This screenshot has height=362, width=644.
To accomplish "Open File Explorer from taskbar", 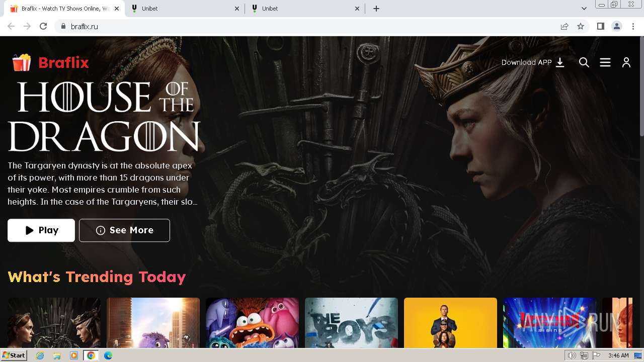I will coord(57,355).
